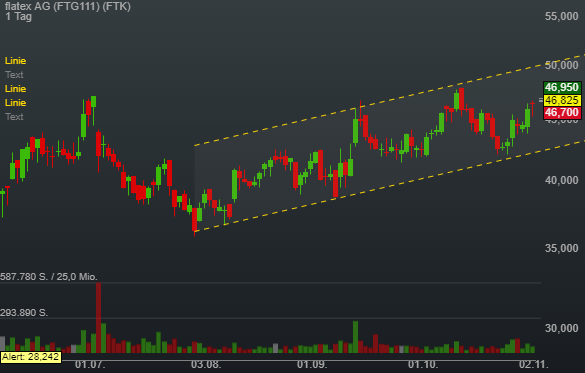
Task: Click the 01.09. date label
Action: 312,364
